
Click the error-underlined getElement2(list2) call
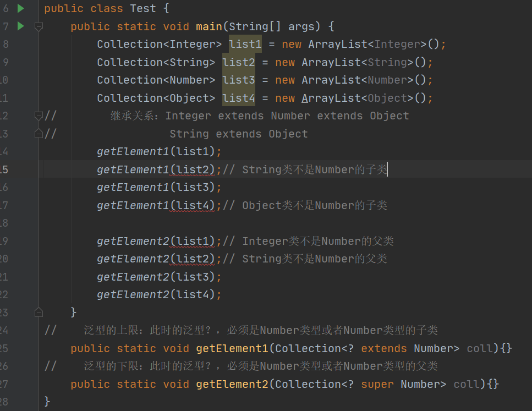[x=156, y=259]
